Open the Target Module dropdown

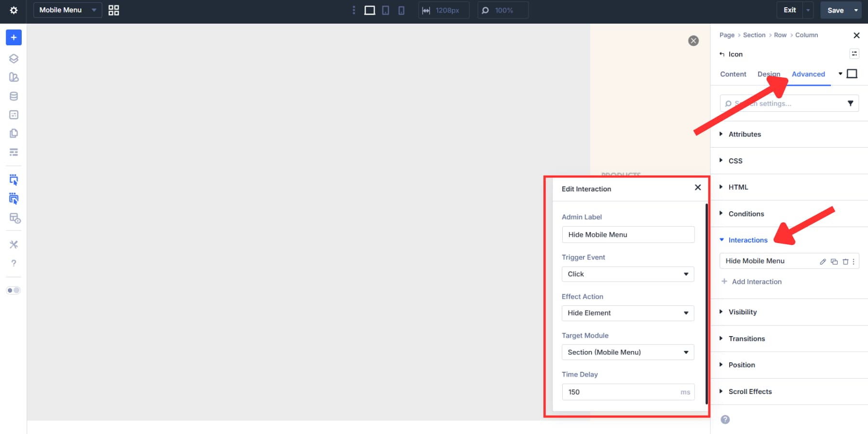click(x=627, y=352)
